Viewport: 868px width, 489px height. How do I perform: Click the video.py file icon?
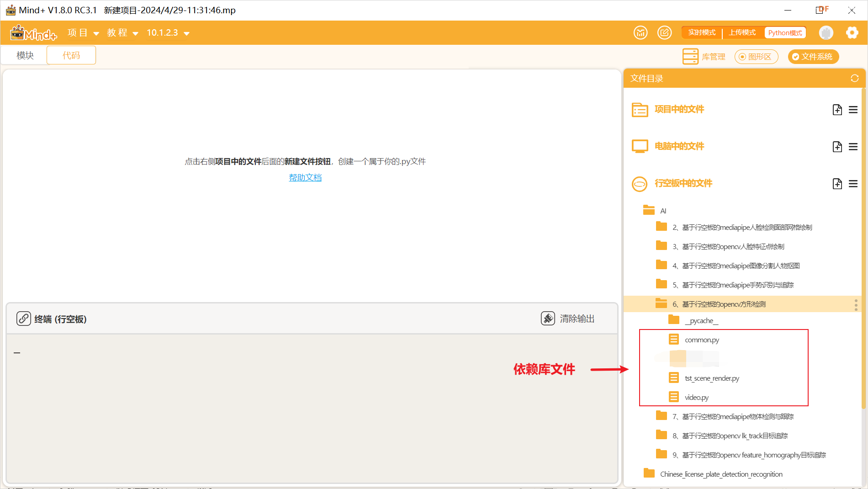(x=673, y=397)
